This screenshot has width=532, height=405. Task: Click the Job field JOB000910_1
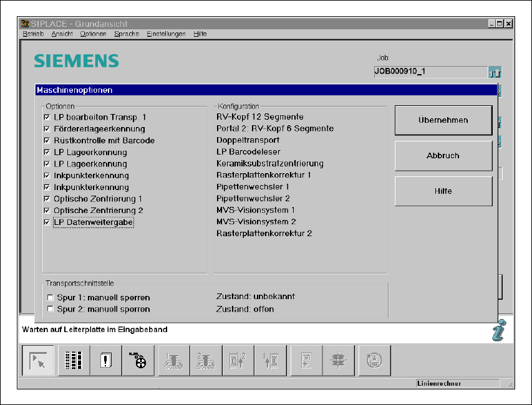pyautogui.click(x=431, y=72)
